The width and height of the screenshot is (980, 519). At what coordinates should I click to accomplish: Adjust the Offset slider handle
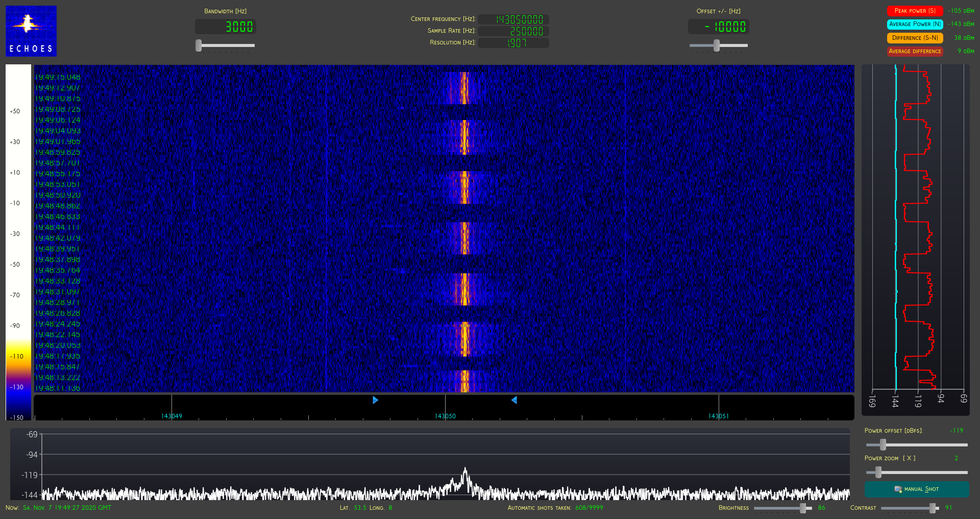pyautogui.click(x=717, y=45)
